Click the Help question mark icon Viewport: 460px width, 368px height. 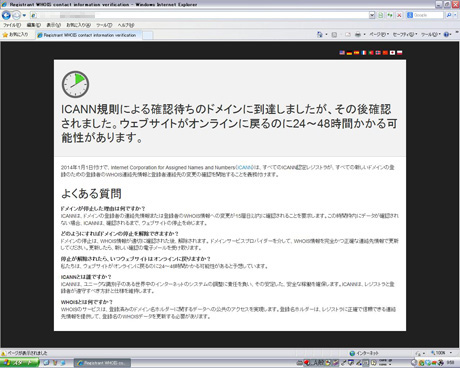point(446,34)
